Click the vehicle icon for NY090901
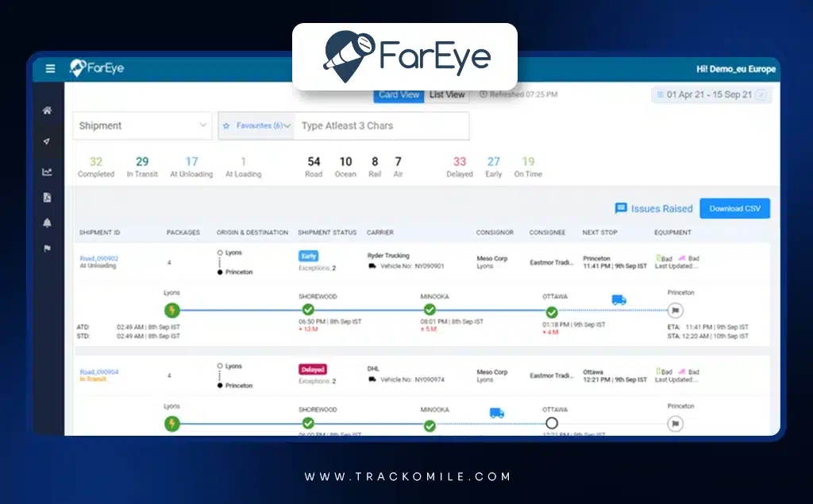 (372, 266)
